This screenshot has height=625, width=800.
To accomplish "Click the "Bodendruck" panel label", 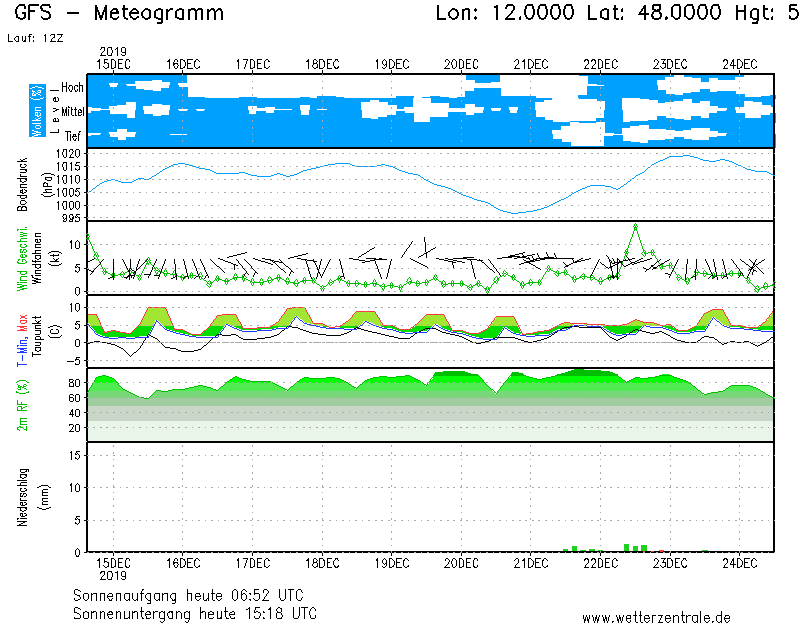I will pyautogui.click(x=22, y=185).
